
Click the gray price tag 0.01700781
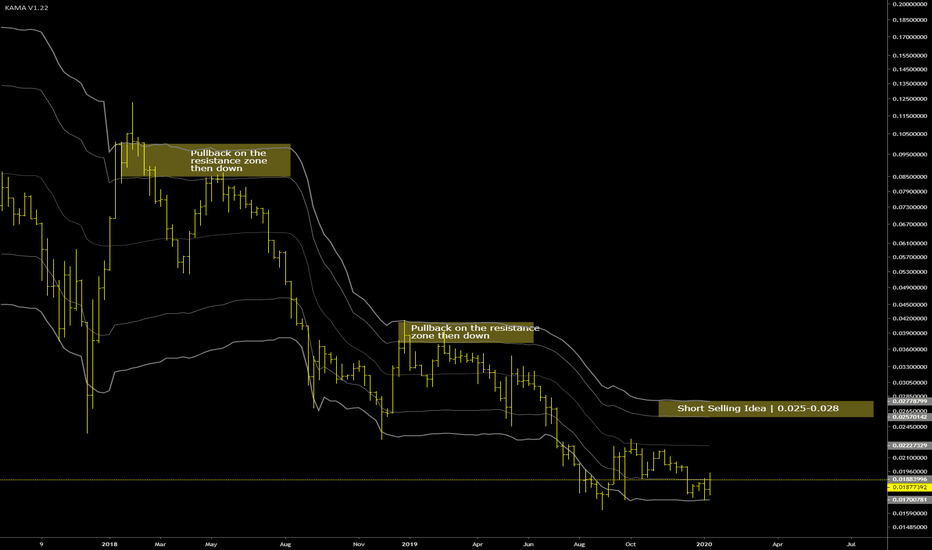[x=908, y=499]
